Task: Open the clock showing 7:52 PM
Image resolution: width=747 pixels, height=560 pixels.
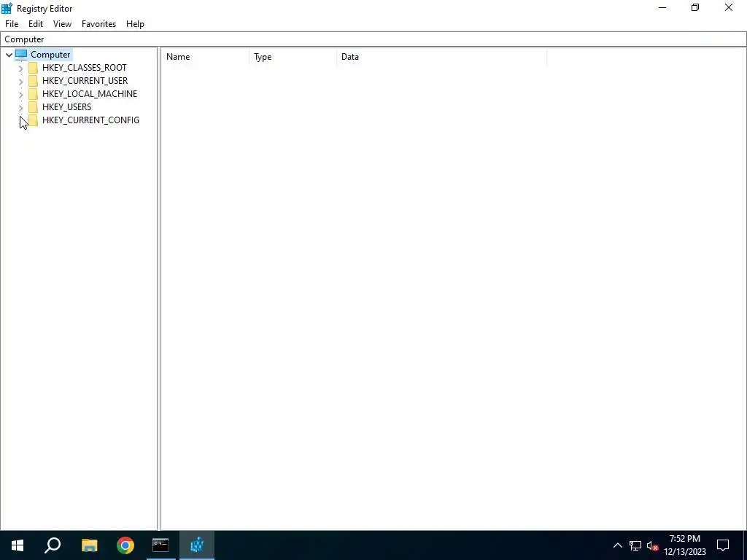Action: coord(685,545)
